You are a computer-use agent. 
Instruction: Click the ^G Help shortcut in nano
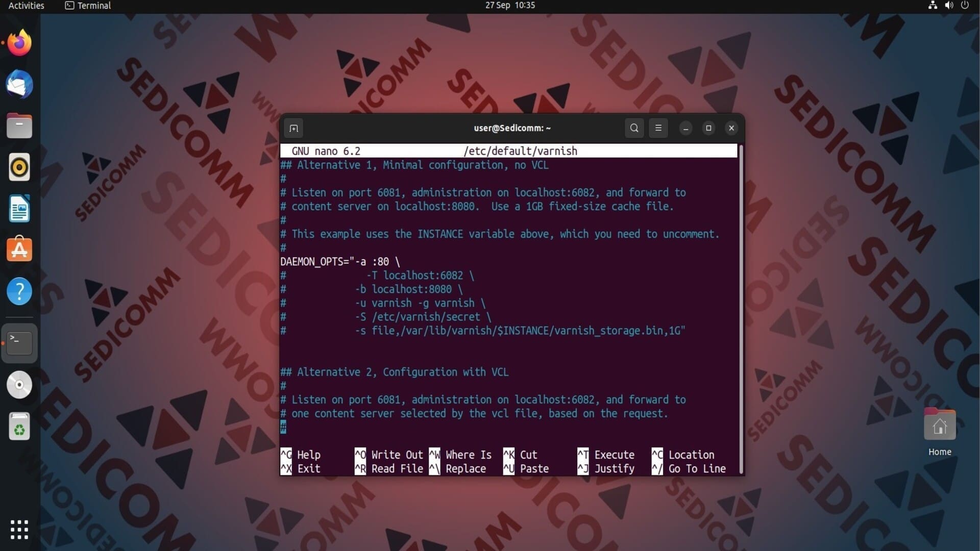coord(301,455)
